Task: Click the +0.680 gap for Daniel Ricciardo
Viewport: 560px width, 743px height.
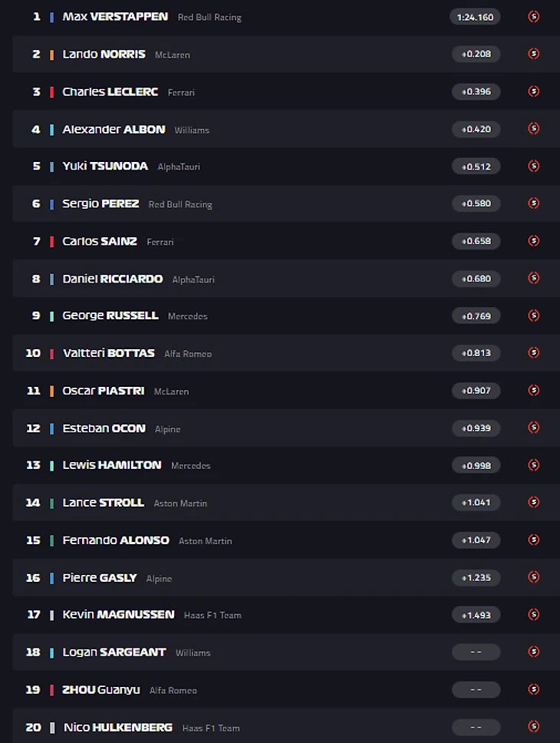Action: click(476, 278)
